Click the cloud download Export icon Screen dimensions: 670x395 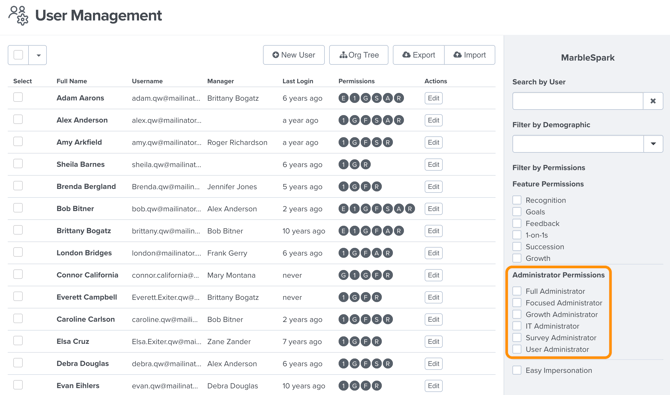[x=406, y=55]
